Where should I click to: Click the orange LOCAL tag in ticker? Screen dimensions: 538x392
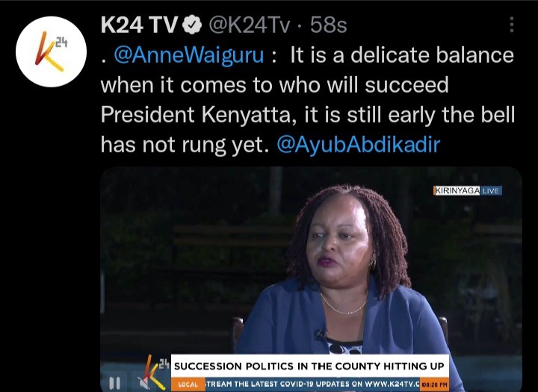[x=188, y=385]
